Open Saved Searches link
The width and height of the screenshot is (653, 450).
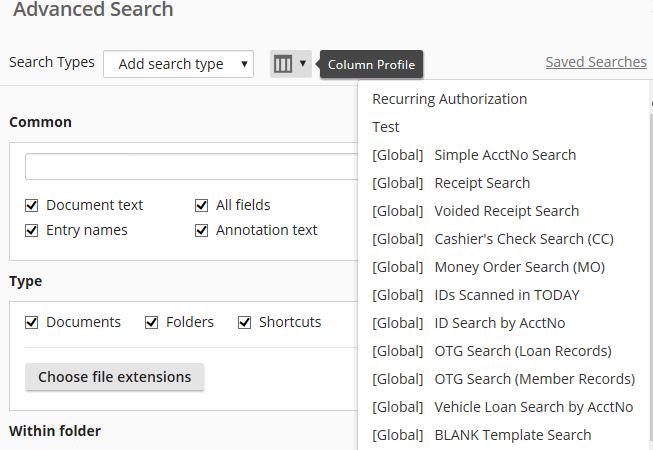[595, 62]
